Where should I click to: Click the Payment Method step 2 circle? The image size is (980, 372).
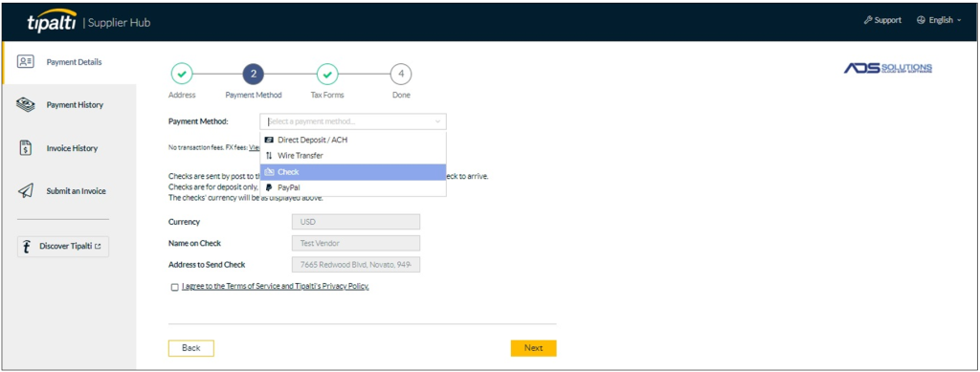pos(253,75)
